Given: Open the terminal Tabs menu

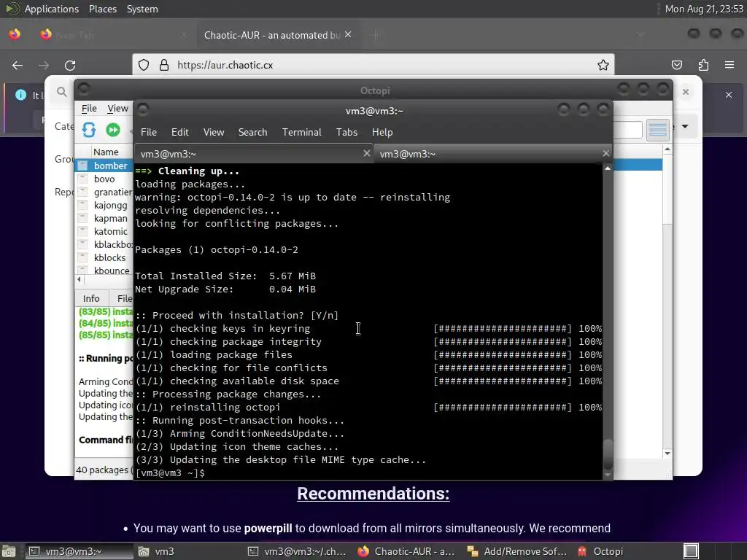Looking at the screenshot, I should click(347, 133).
